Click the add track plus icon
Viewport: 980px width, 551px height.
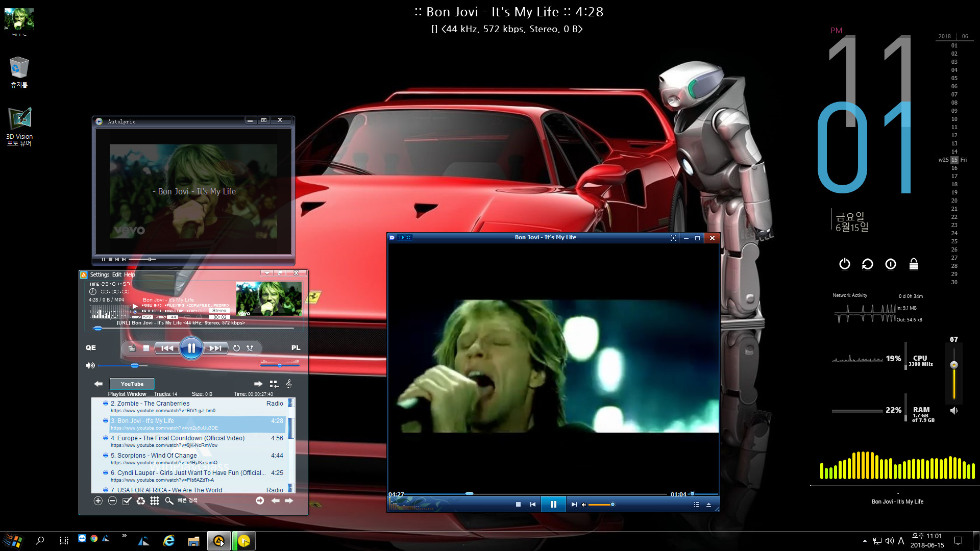click(x=98, y=501)
